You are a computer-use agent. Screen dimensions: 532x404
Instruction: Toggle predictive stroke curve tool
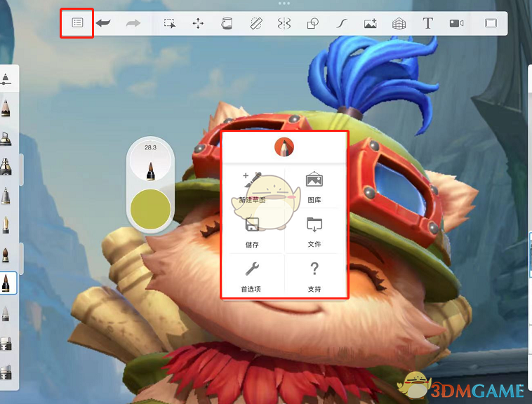[x=342, y=23]
